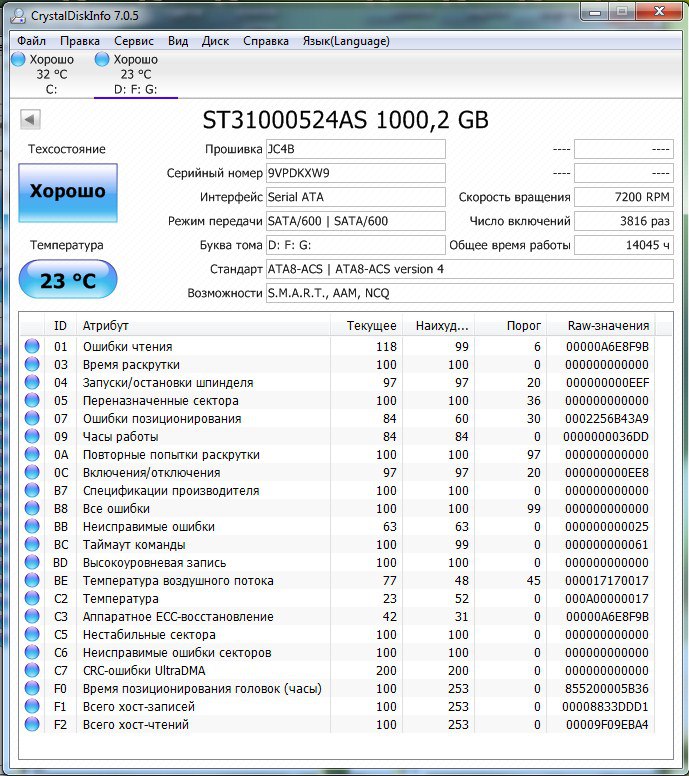
Task: Click raw value 855200005B36
Action: point(607,688)
